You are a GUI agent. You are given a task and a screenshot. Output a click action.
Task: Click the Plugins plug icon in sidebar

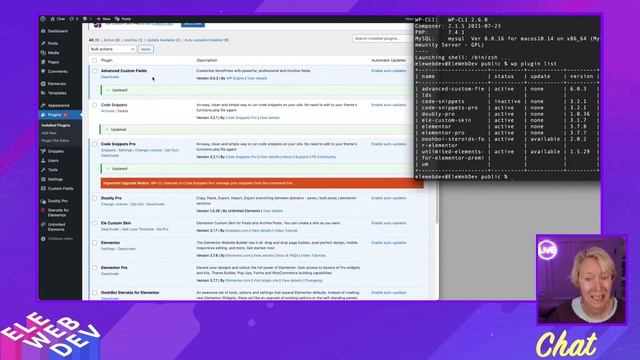point(43,115)
